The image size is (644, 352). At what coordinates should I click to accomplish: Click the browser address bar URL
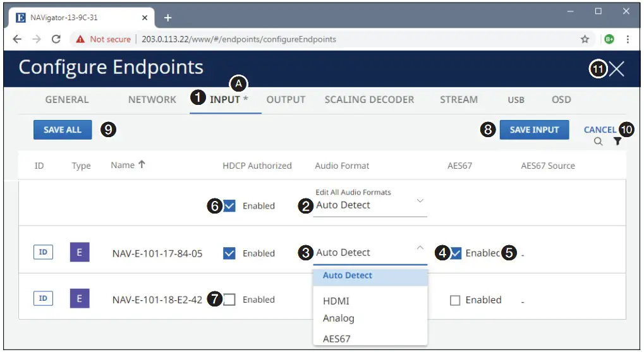239,39
